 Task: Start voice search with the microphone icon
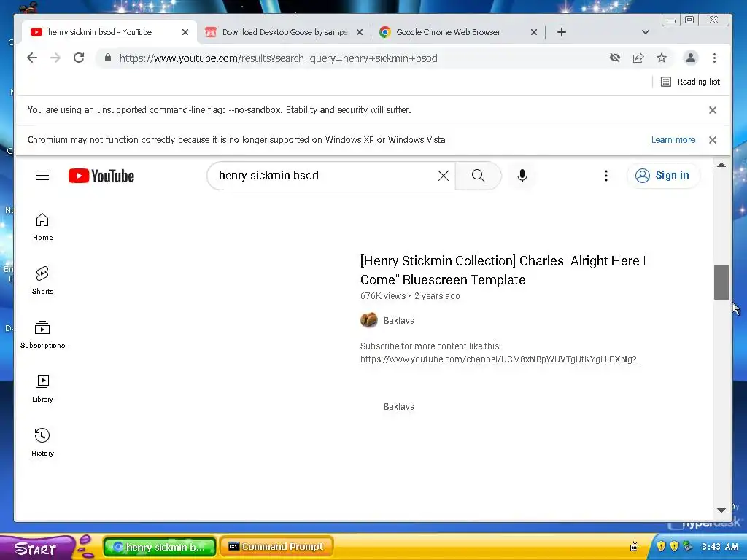(x=522, y=176)
